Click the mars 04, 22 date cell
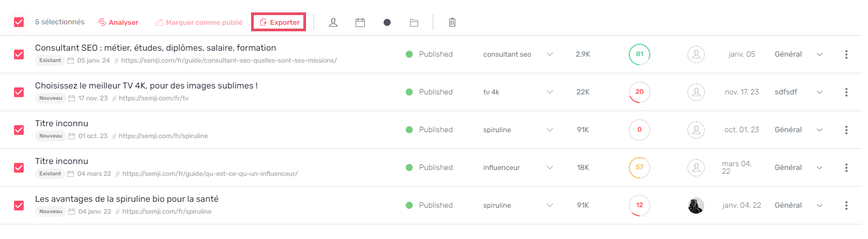868x239 pixels. pos(737,167)
